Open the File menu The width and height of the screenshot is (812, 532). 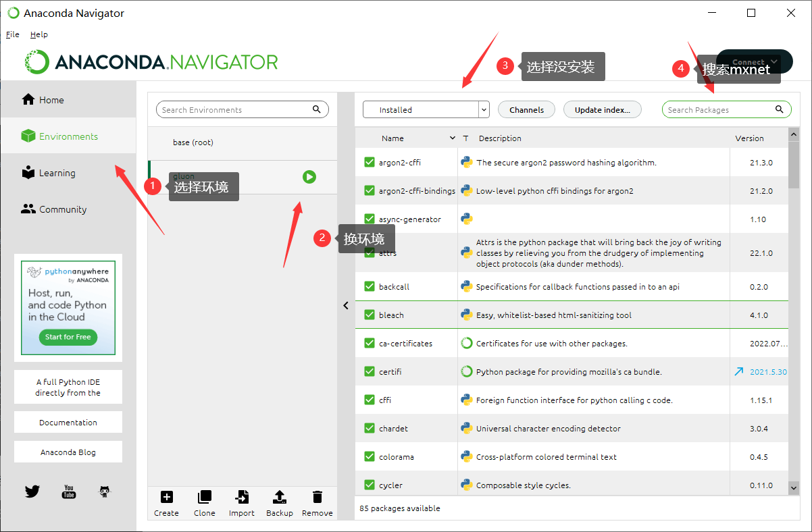tap(13, 34)
